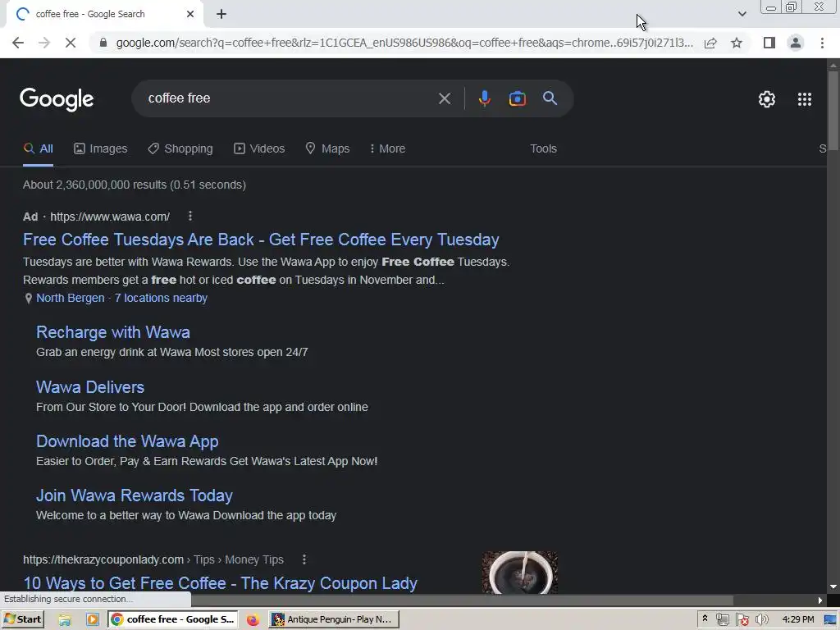
Task: Open Google quick settings gear
Action: pos(767,99)
